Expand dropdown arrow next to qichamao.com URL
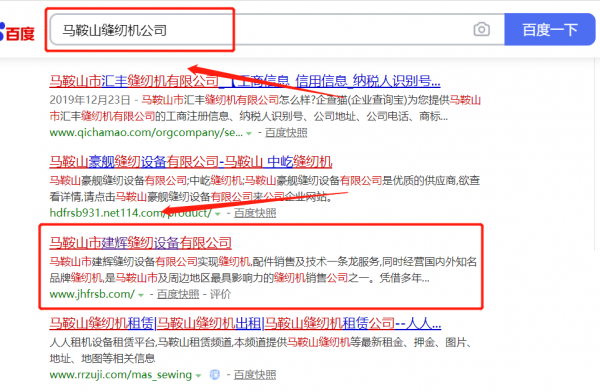Screen dimensions: 600x392 point(249,134)
